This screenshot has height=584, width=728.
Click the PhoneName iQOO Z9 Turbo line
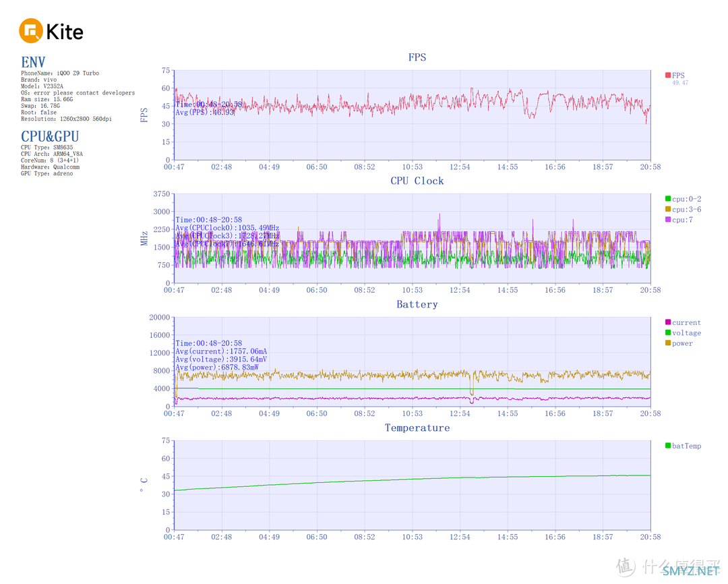point(60,73)
